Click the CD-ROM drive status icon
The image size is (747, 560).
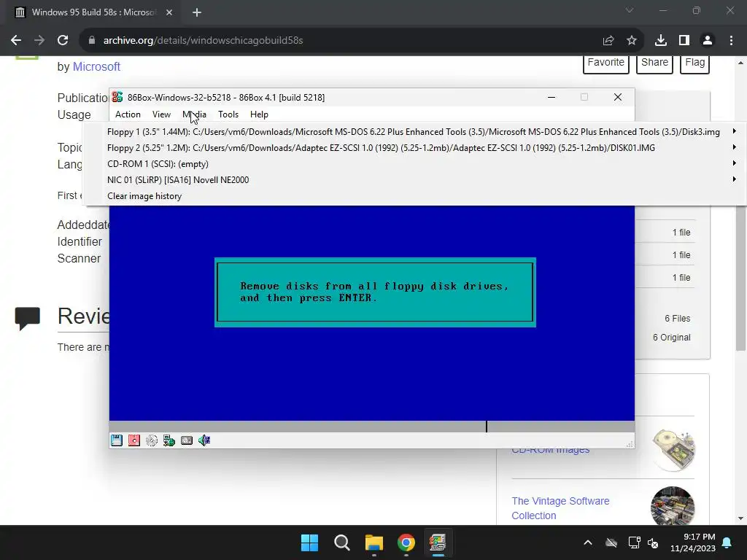[x=152, y=440]
